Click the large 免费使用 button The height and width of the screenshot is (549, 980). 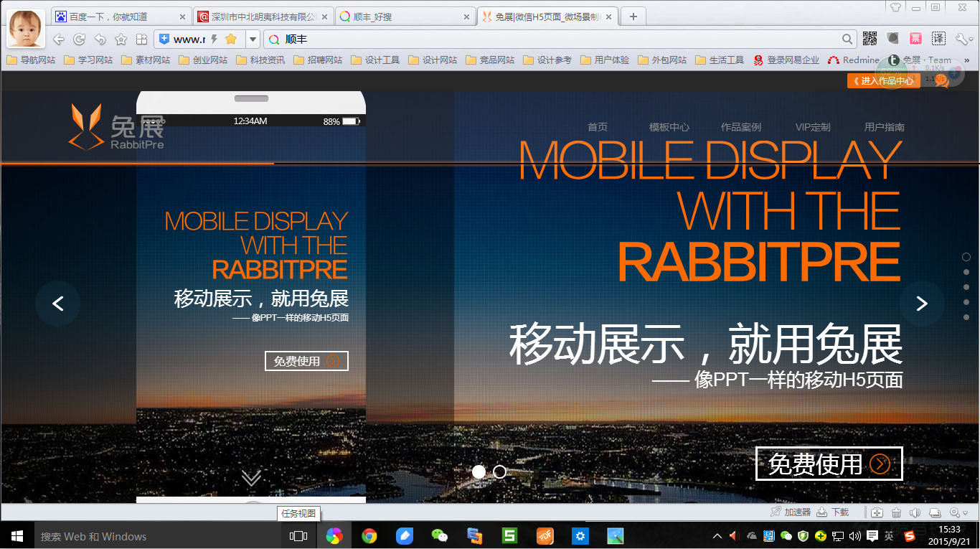[x=829, y=464]
